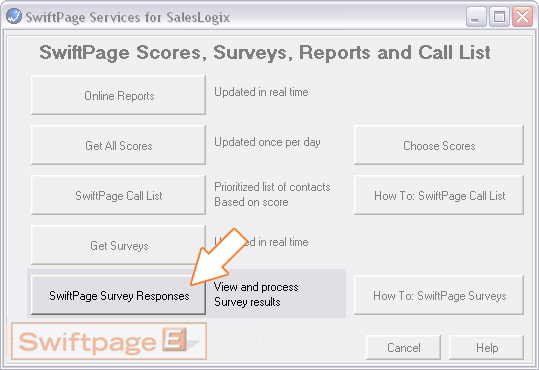Image resolution: width=539 pixels, height=370 pixels.
Task: Minimize the SwiftPage Services window
Action: (475, 17)
